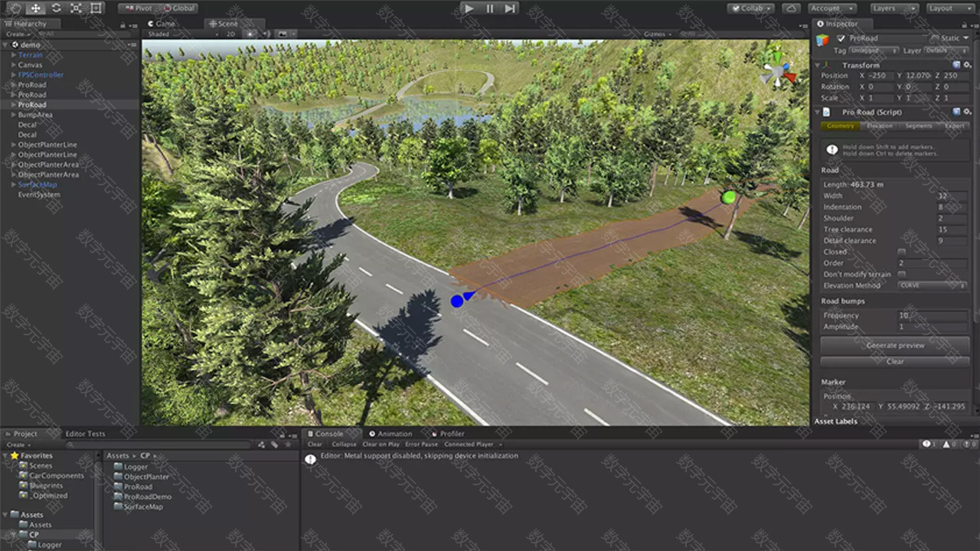Open Pro Road script help icon
980x551 pixels.
tap(956, 112)
